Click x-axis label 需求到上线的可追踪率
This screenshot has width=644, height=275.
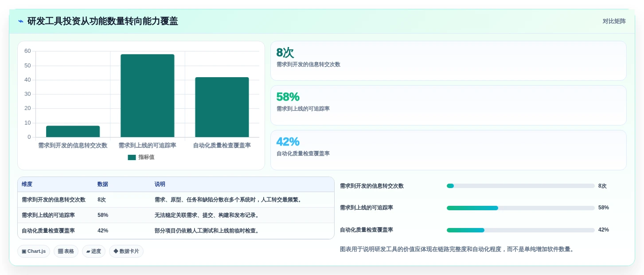pos(147,145)
